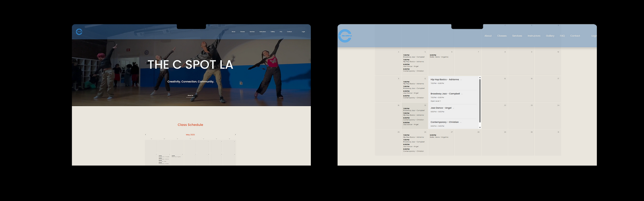This screenshot has height=201, width=644.
Task: Go to previous month in homepage calendar
Action: pos(146,134)
